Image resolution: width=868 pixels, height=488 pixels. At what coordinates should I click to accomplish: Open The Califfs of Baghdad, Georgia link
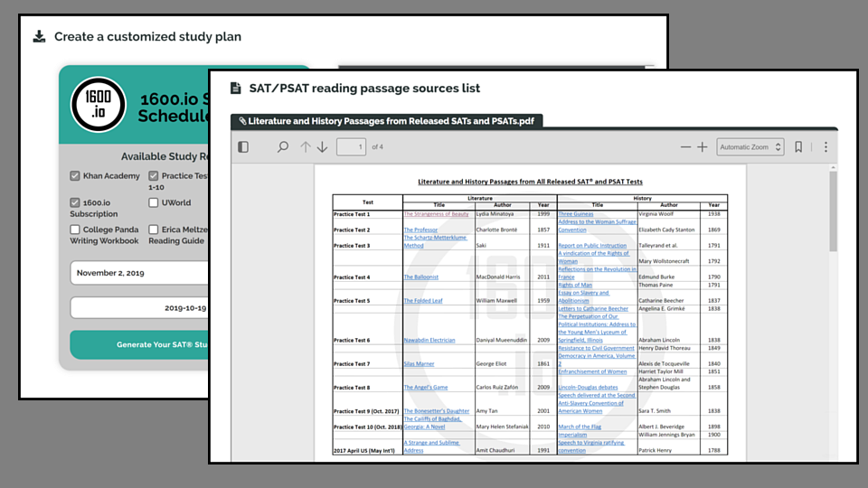coord(432,423)
